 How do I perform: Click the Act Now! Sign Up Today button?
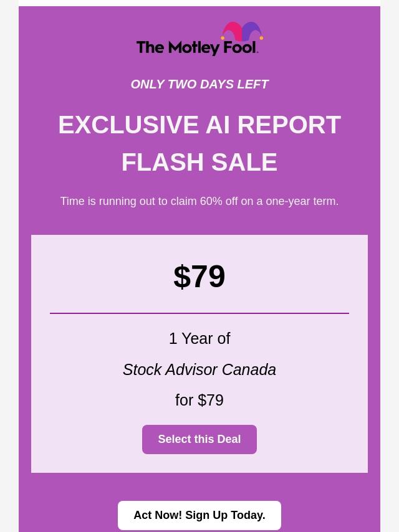(199, 515)
